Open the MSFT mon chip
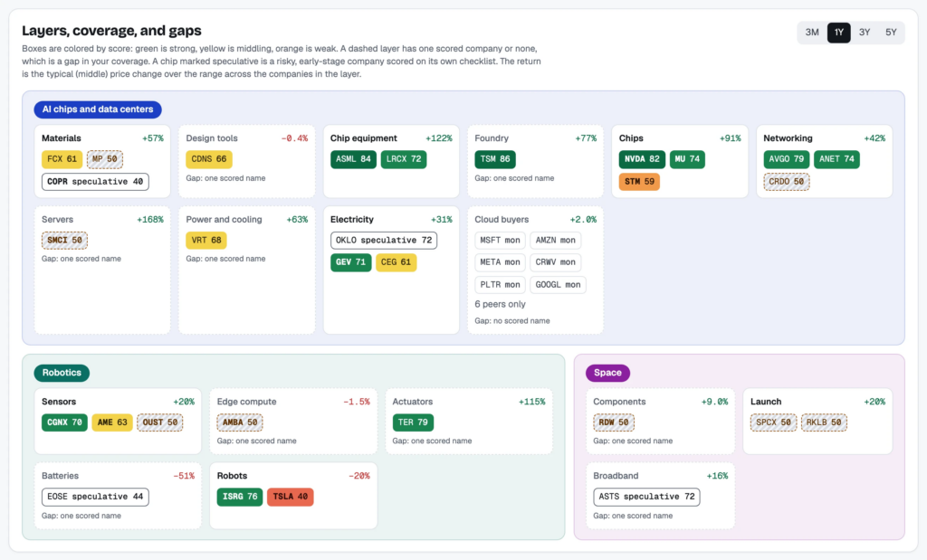927x560 pixels. 500,240
